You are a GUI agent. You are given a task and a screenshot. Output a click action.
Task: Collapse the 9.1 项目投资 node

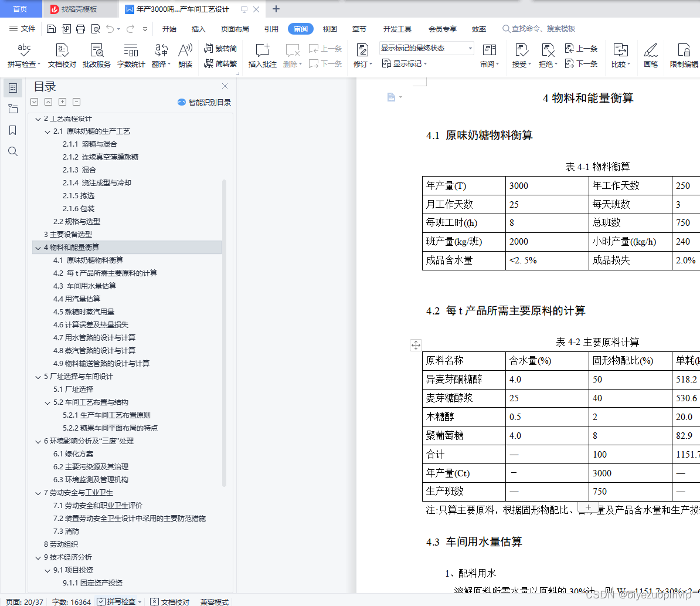47,570
